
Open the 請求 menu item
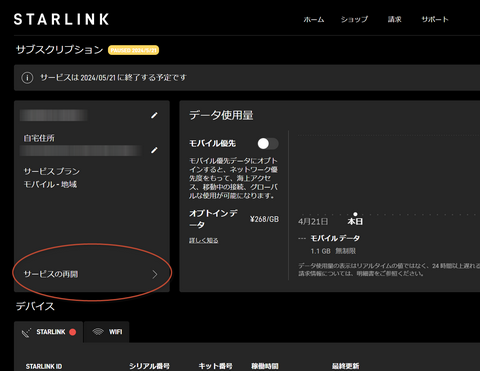coord(394,20)
